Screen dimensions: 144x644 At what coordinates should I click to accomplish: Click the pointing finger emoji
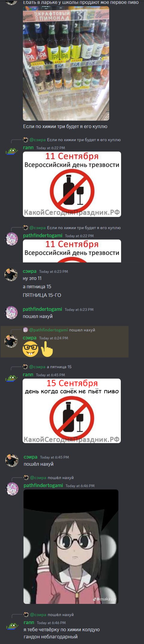click(x=46, y=349)
